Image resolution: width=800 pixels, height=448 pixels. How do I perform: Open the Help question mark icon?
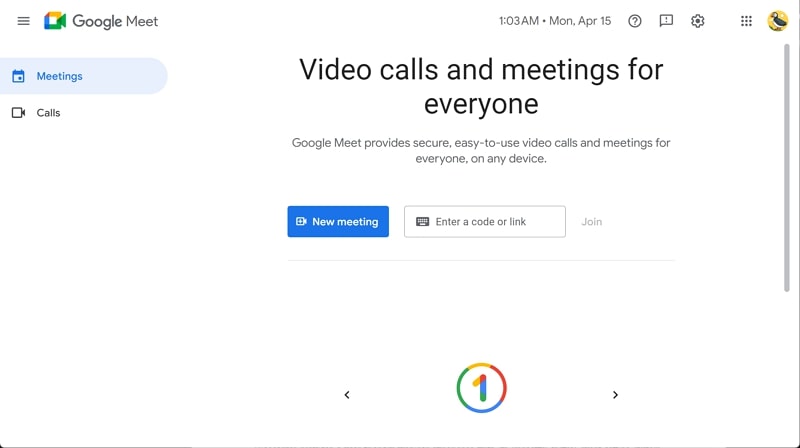(x=635, y=21)
